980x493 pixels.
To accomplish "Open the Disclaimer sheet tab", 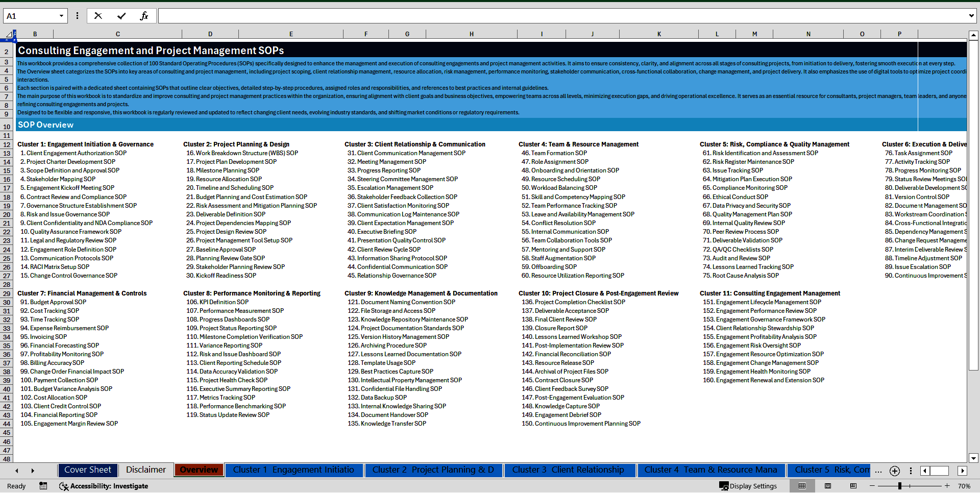I will tap(145, 470).
